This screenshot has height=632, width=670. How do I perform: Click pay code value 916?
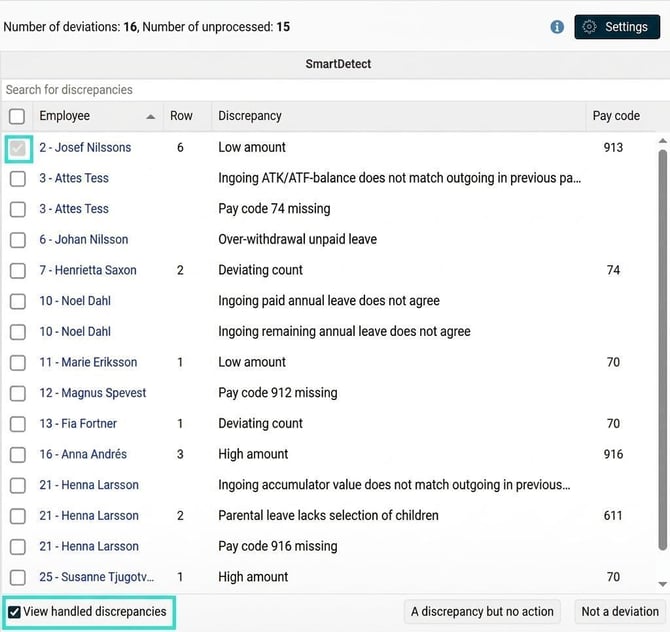click(x=613, y=454)
